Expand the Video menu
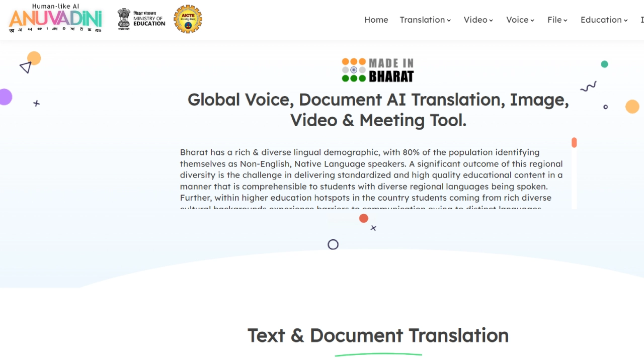Screen dimensions: 644x362 (x=478, y=20)
